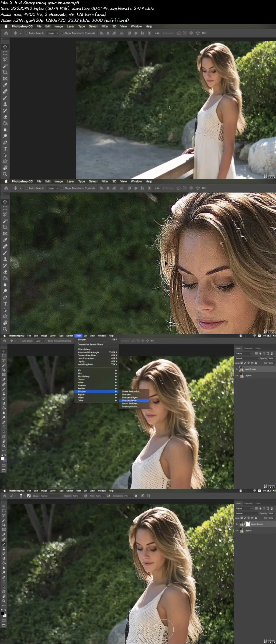Choose Unsharp Mask in the Sharpen submenu
Screen dimensions: 276x644
click(x=134, y=407)
